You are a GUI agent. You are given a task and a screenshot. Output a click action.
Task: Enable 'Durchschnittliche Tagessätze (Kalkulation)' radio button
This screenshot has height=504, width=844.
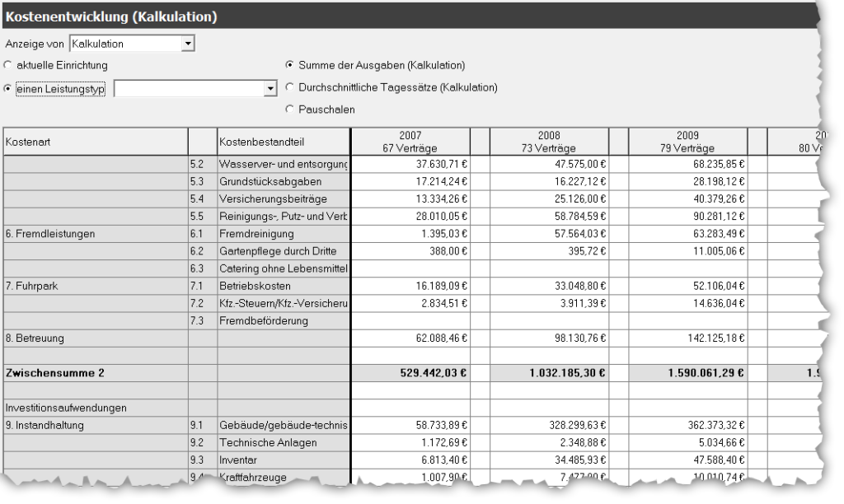pyautogui.click(x=289, y=86)
